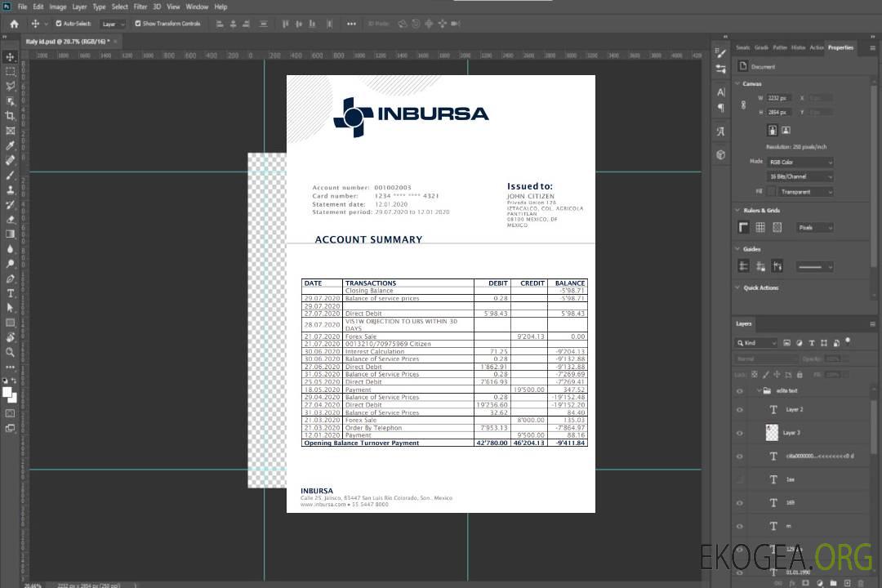Hide the m text layer

click(x=740, y=526)
